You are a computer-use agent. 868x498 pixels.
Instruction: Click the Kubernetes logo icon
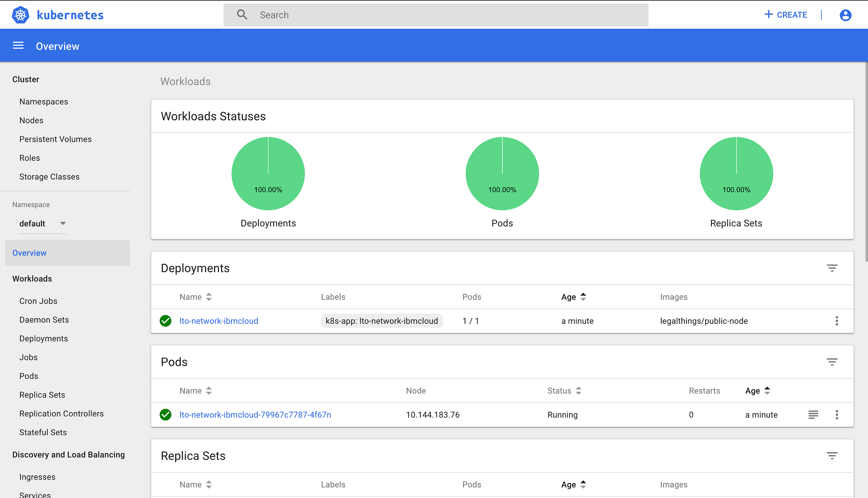tap(21, 15)
